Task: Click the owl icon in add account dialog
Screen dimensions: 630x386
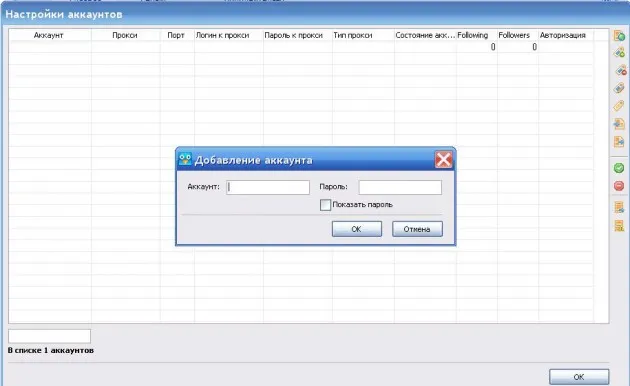Action: pos(185,159)
